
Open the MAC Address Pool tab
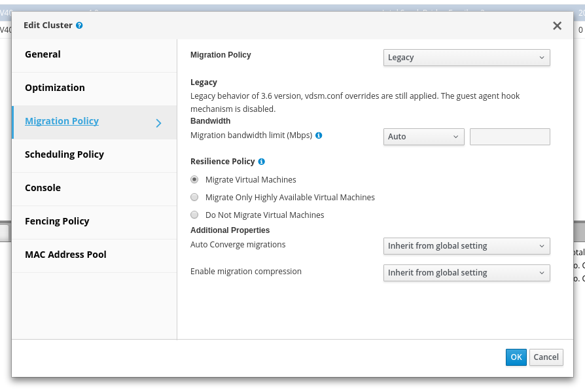pos(65,255)
